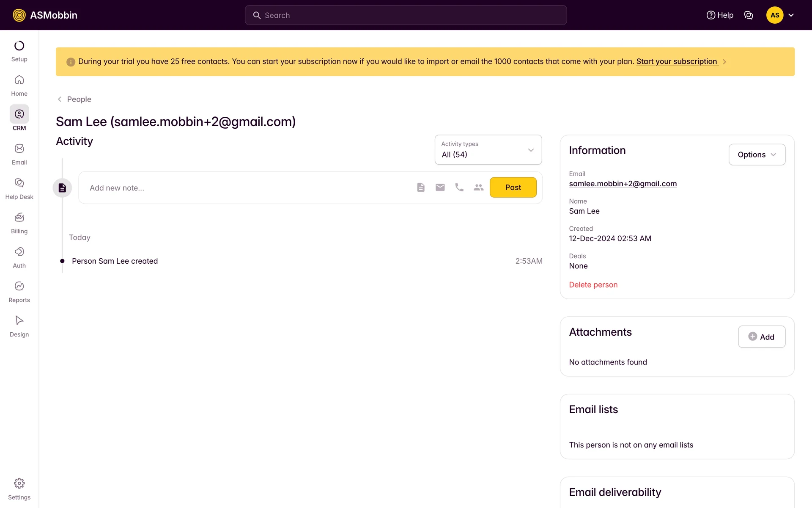The image size is (812, 508).
Task: Click Start your subscription link
Action: click(x=676, y=61)
